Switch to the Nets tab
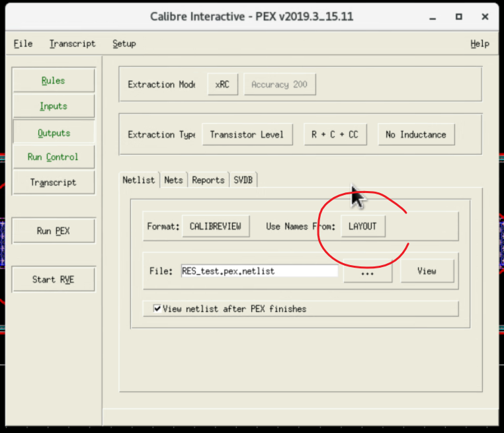This screenshot has height=433, width=504. pyautogui.click(x=173, y=180)
